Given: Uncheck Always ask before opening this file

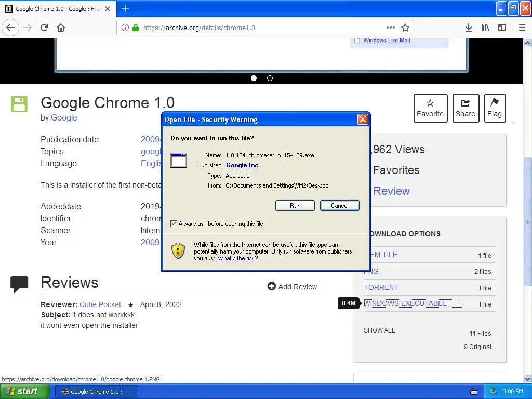Looking at the screenshot, I should 174,224.
